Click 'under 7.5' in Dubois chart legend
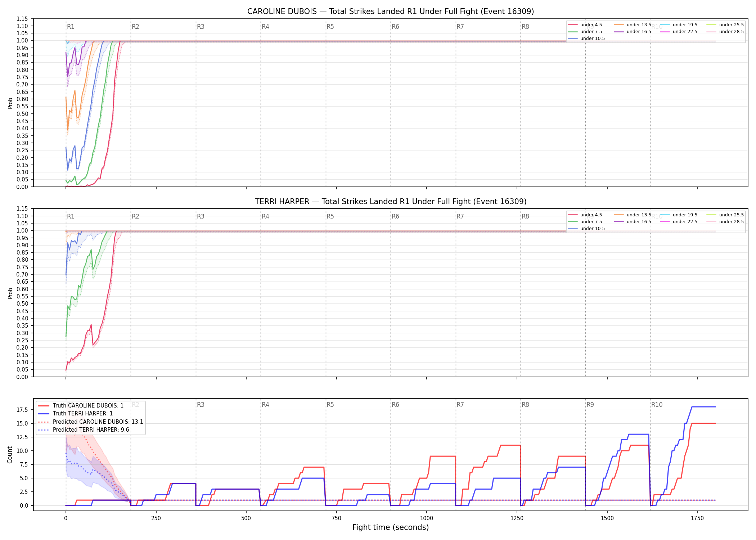Screen dimensions: 756x540 click(x=591, y=32)
